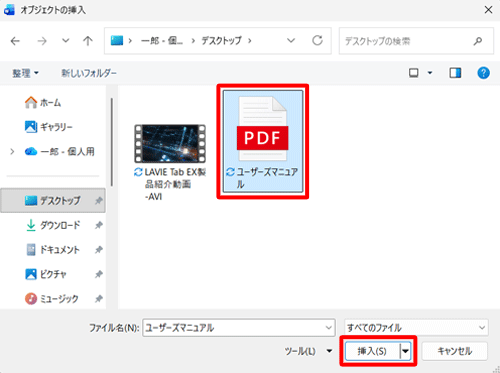Click the Outlook icon in title bar
500x373 pixels.
[x=9, y=10]
